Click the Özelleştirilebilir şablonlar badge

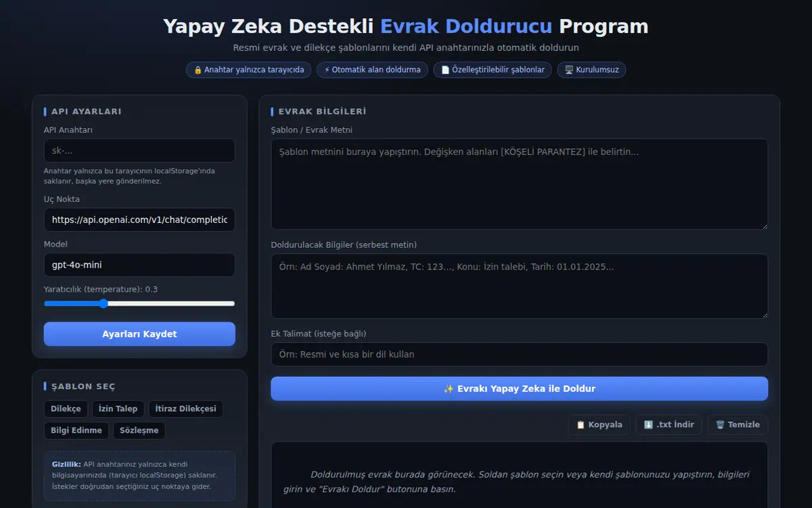point(493,70)
